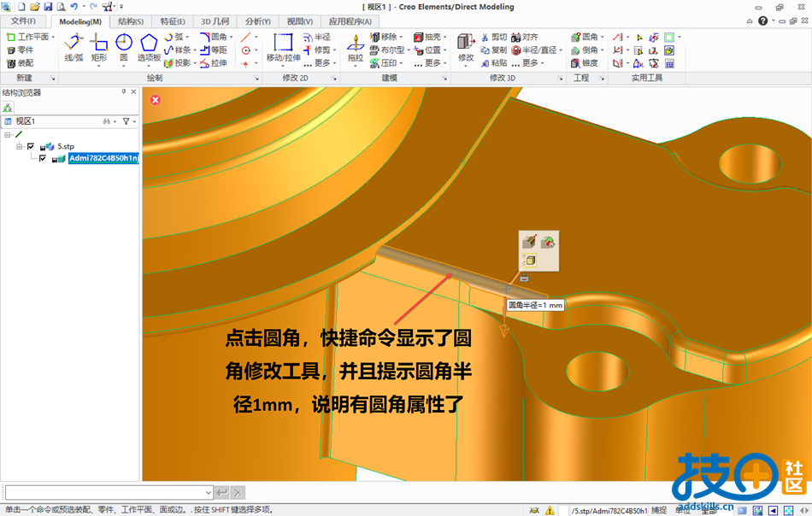This screenshot has width=812, height=516.
Task: Click the 倒角 chamfer button in 工程
Action: click(x=585, y=50)
